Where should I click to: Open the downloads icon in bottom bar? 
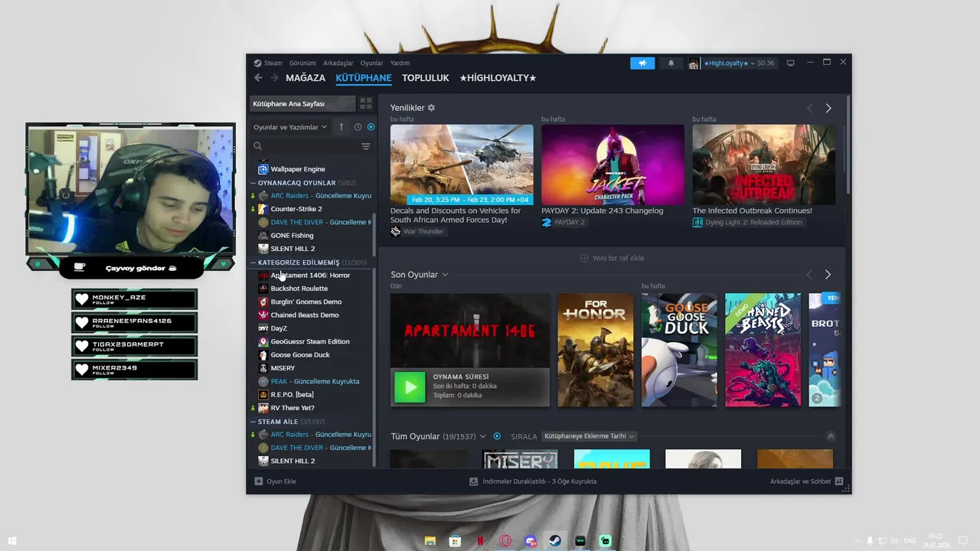pos(474,481)
